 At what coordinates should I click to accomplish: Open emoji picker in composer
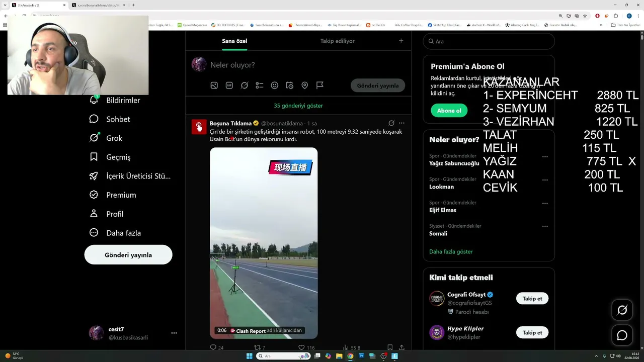click(x=275, y=85)
